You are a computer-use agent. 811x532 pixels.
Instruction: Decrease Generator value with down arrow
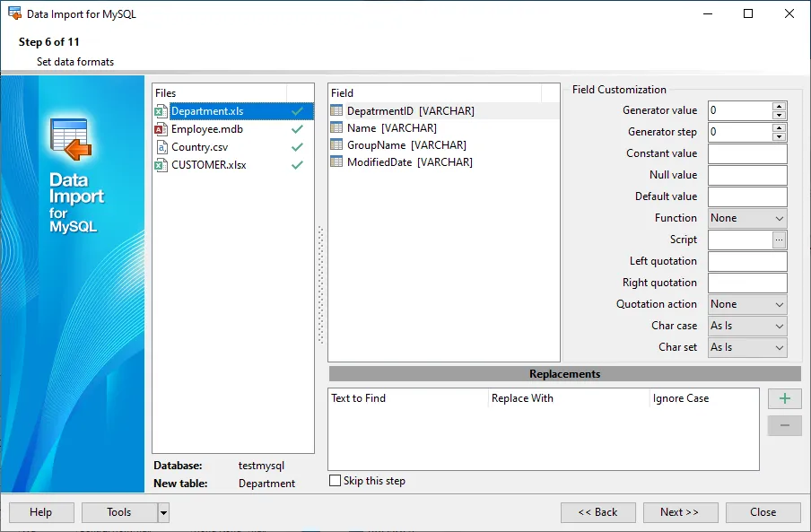[779, 116]
